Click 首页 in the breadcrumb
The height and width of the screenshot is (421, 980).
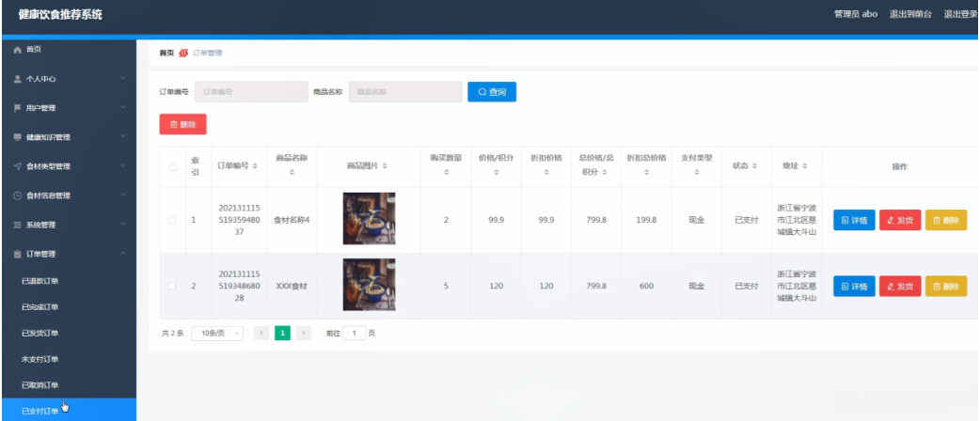166,53
